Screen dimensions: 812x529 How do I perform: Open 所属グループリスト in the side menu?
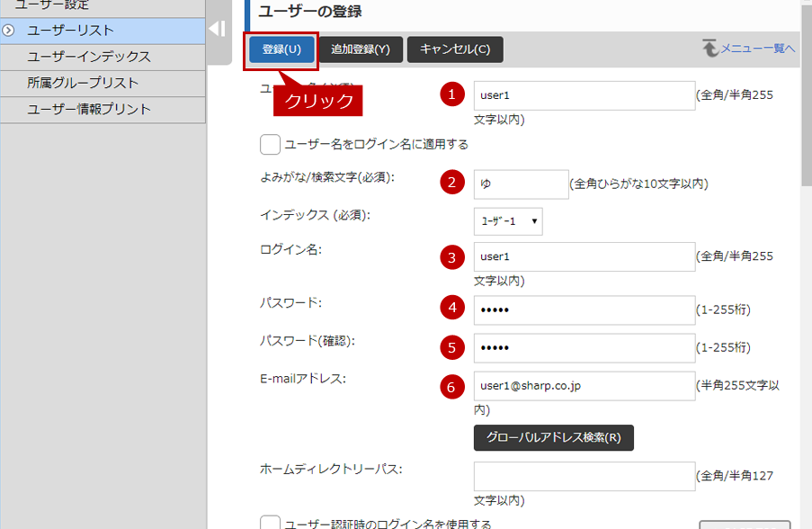click(103, 83)
